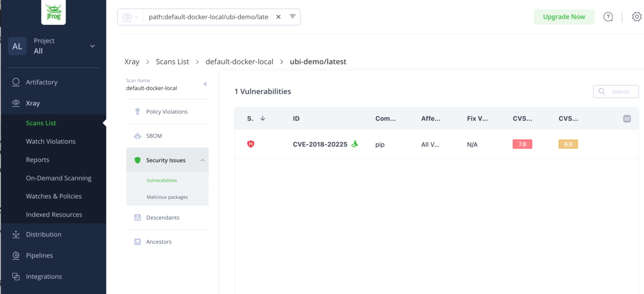This screenshot has width=644, height=294.
Task: Click the Descendants icon
Action: point(137,218)
